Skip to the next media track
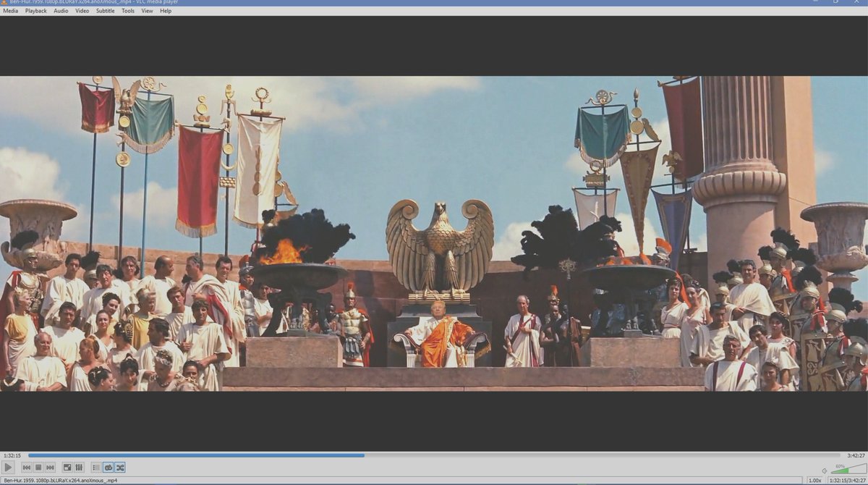Viewport: 868px width, 485px height. point(50,468)
